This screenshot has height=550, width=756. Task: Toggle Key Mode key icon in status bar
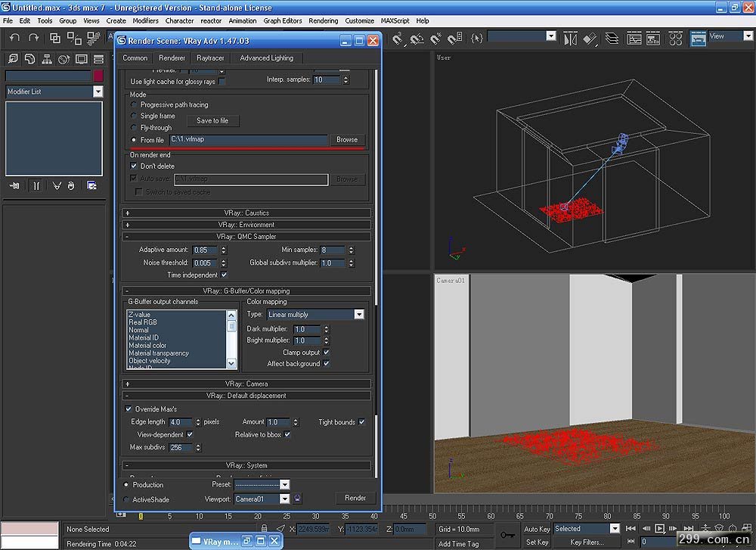(507, 535)
